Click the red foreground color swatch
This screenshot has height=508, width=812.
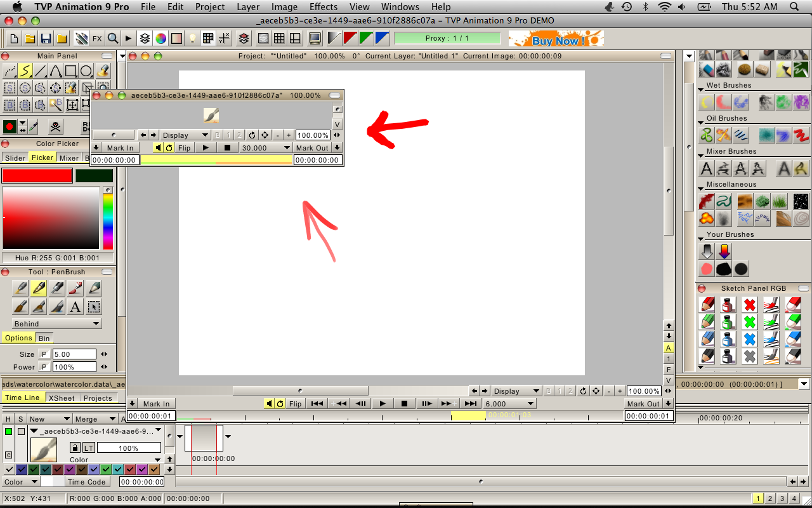(x=37, y=176)
